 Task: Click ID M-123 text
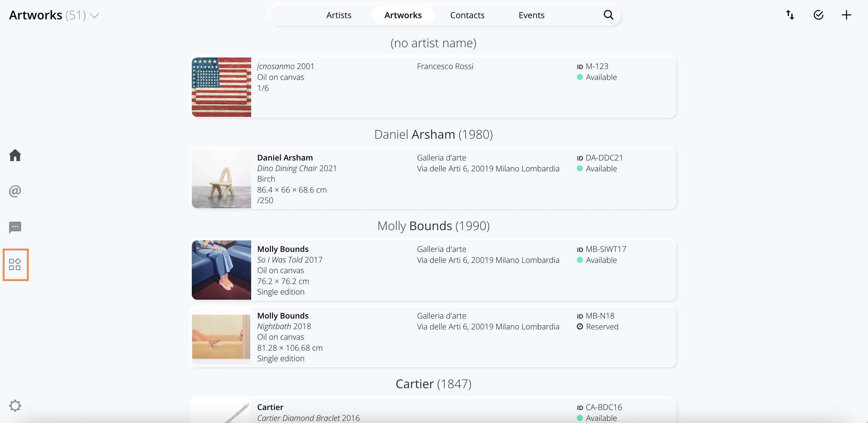pos(593,66)
